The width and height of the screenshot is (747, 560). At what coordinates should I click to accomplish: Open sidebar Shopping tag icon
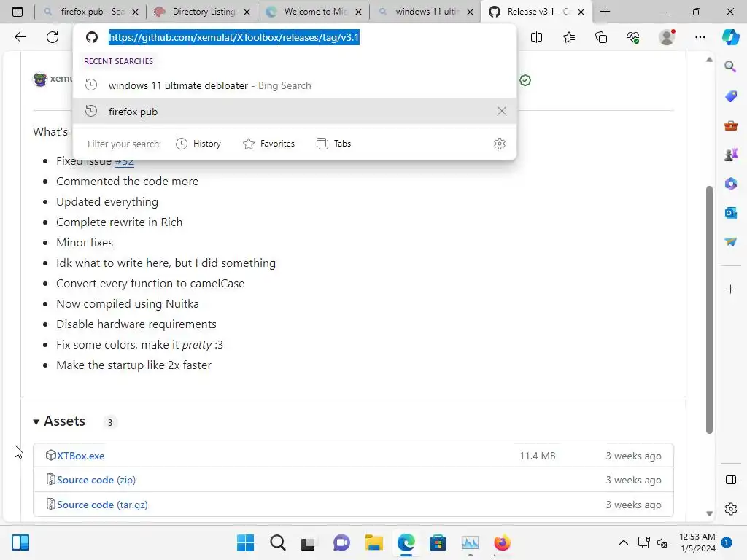[730, 96]
